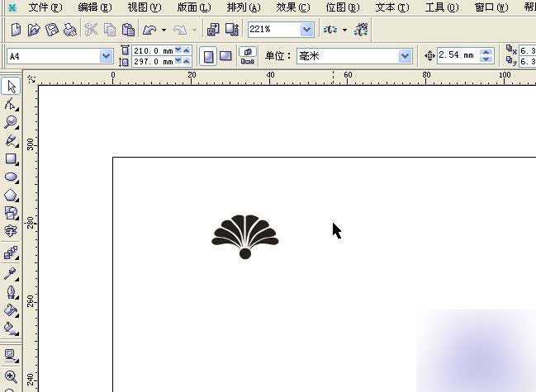The image size is (536, 392).
Task: Increase the nudge offset 2.54 mm
Action: click(486, 52)
